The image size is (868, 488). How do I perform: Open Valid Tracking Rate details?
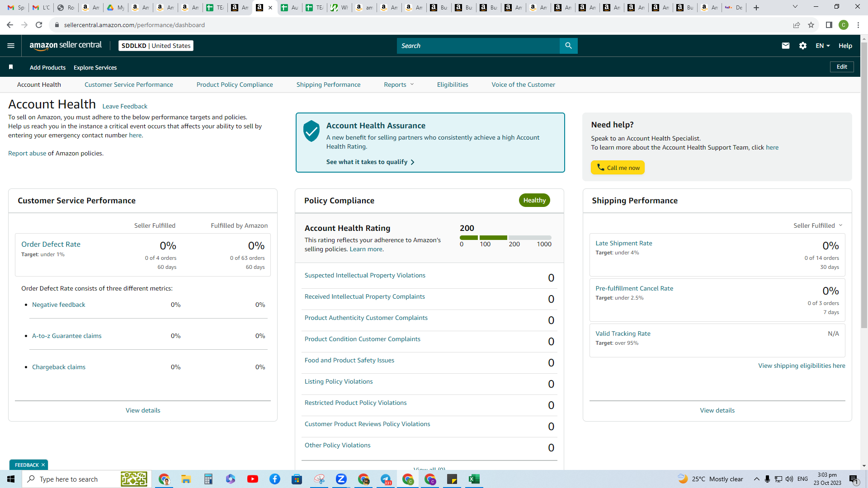(x=623, y=333)
